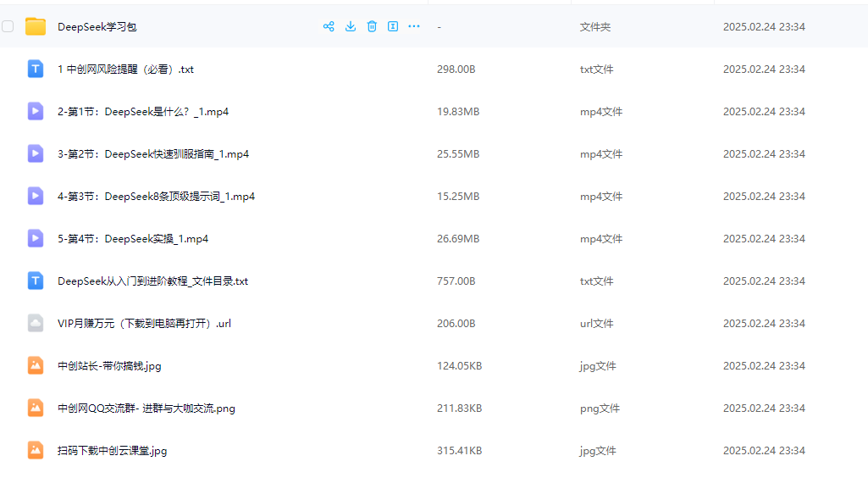Click the size value 25.55MB

[458, 154]
